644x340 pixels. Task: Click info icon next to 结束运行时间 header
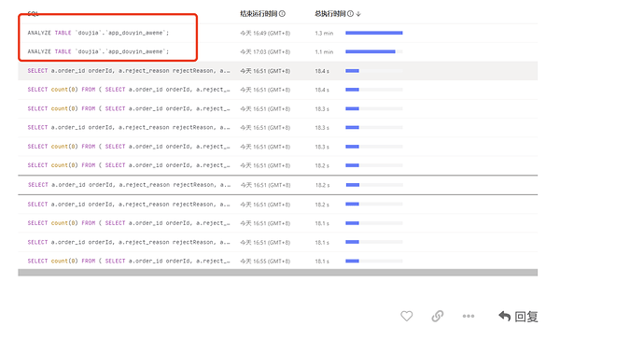point(282,14)
